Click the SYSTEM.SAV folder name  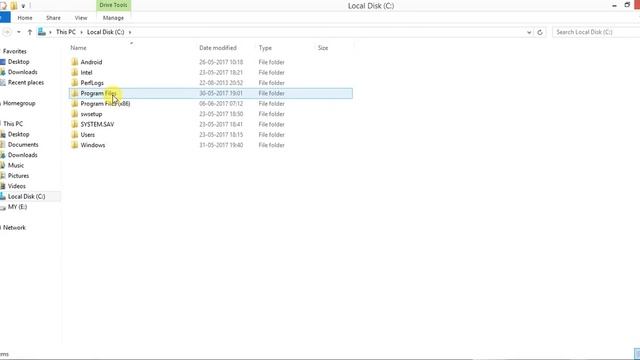tap(97, 124)
